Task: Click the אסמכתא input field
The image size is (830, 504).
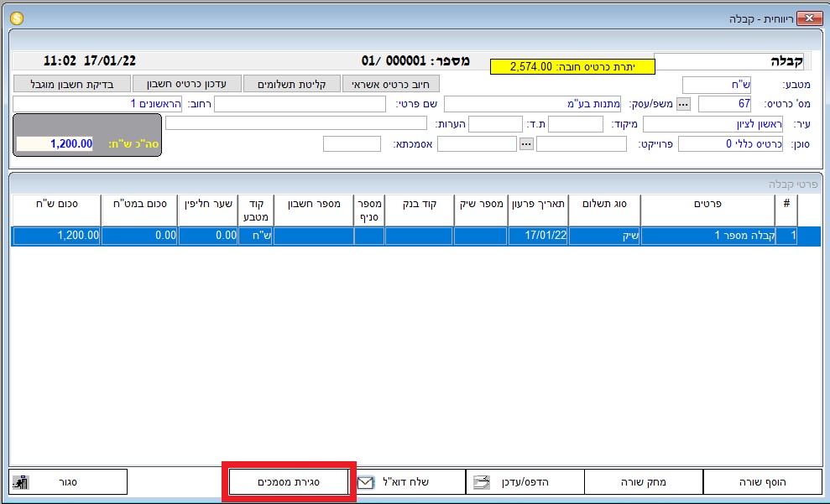Action: tap(352, 144)
